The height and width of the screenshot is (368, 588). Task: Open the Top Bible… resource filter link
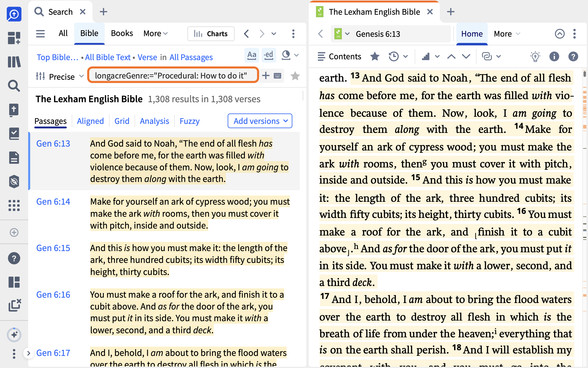[57, 57]
